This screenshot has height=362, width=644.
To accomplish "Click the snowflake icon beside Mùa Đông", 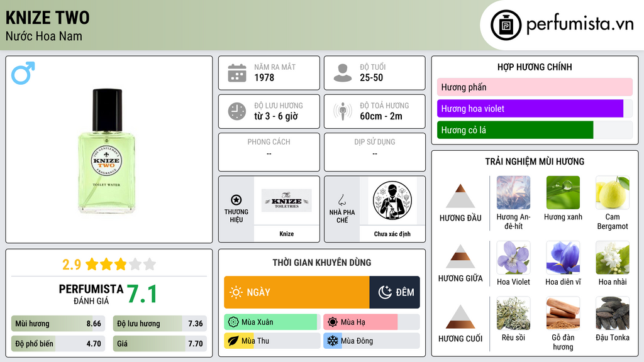I will tap(333, 341).
